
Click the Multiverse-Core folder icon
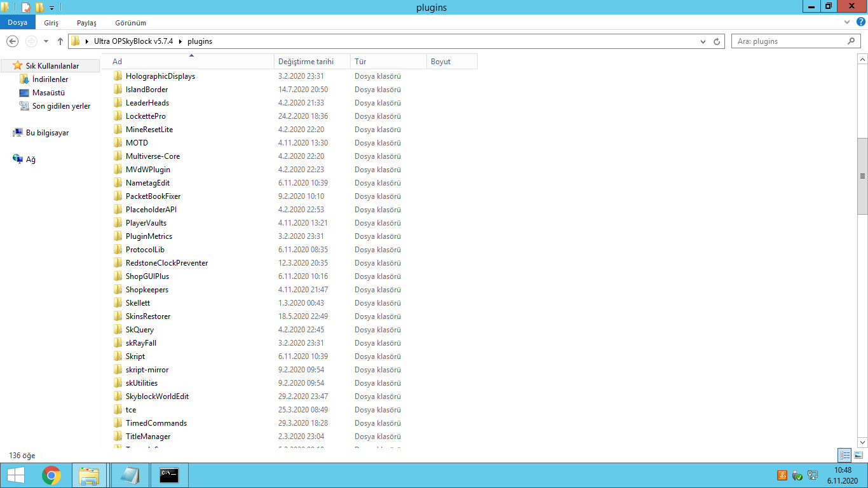tap(118, 156)
